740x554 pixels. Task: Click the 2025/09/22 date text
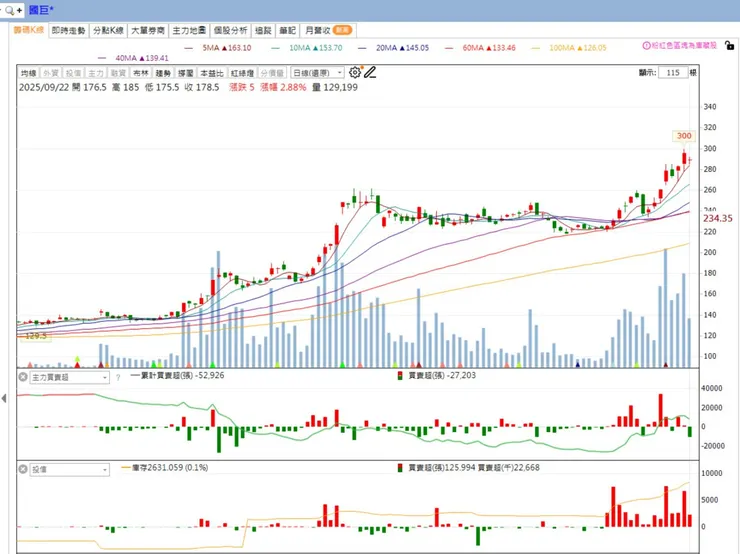tap(43, 87)
